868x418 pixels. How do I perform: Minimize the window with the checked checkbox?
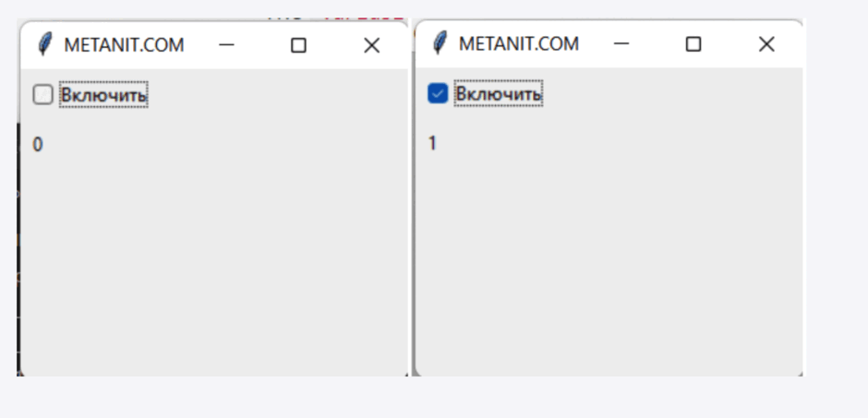(x=621, y=43)
